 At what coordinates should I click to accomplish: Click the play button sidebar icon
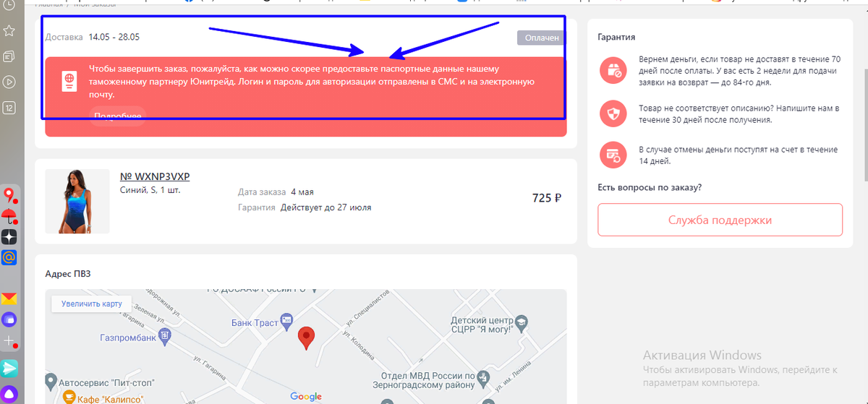point(9,82)
